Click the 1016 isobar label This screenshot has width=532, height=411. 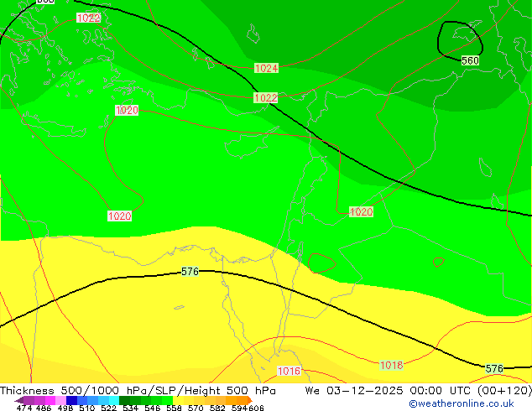click(x=289, y=371)
